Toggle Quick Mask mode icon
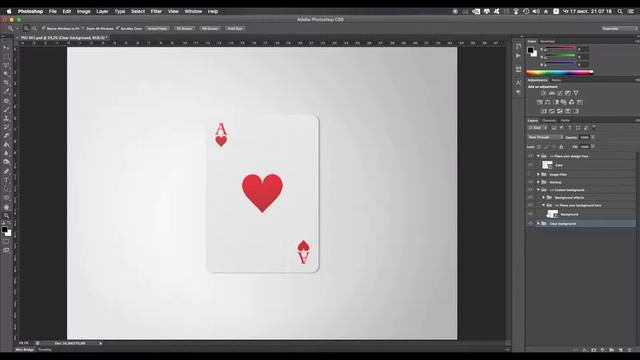 tap(6, 242)
